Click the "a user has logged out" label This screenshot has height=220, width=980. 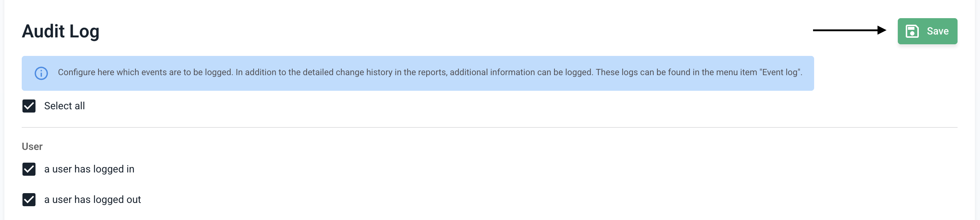coord(92,200)
